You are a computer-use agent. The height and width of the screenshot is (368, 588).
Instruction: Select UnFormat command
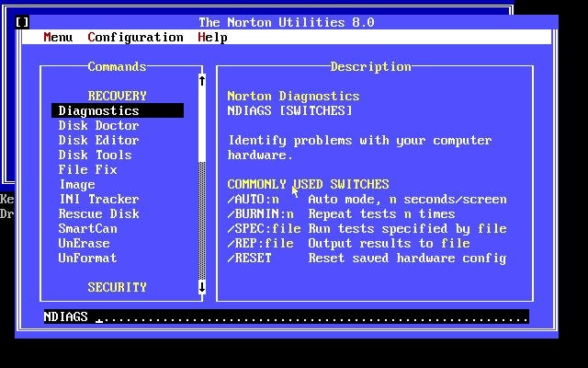pos(88,258)
